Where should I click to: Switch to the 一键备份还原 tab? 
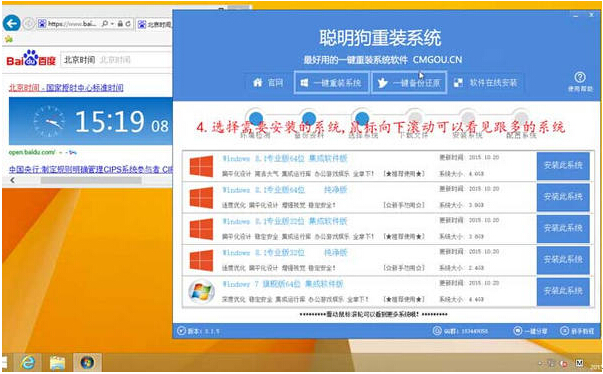click(x=409, y=82)
